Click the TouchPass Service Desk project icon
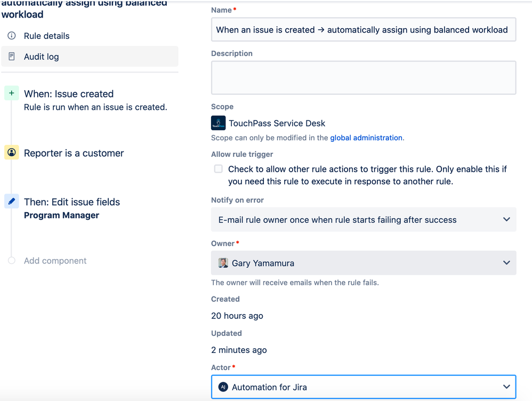The height and width of the screenshot is (401, 532). 218,123
